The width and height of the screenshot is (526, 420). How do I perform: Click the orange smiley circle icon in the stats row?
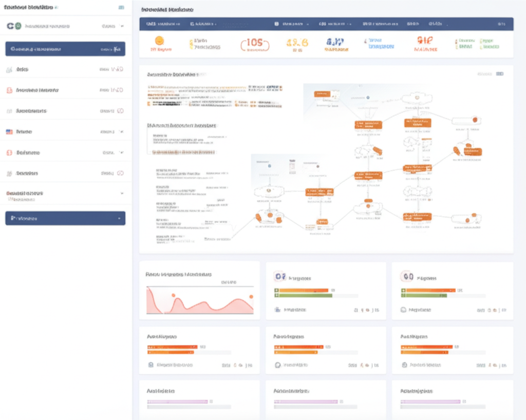click(159, 40)
